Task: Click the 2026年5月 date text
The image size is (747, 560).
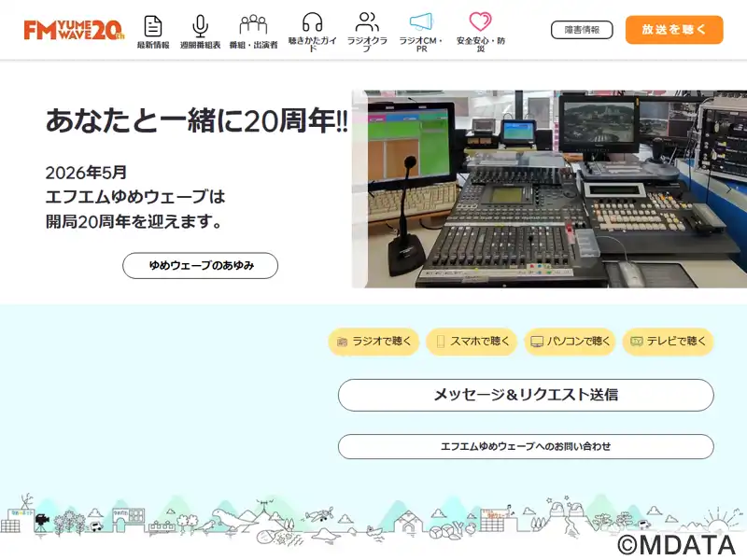Action: 86,173
